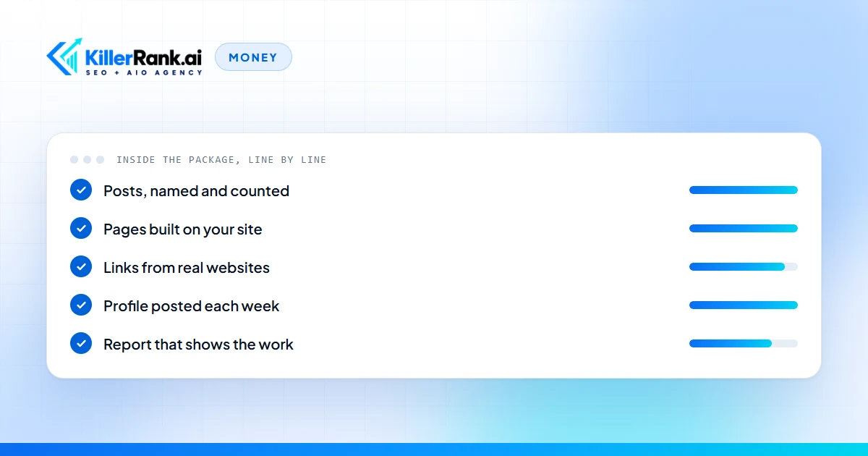868x456 pixels.
Task: Click the check icon beside Pages built on your site
Action: [81, 229]
